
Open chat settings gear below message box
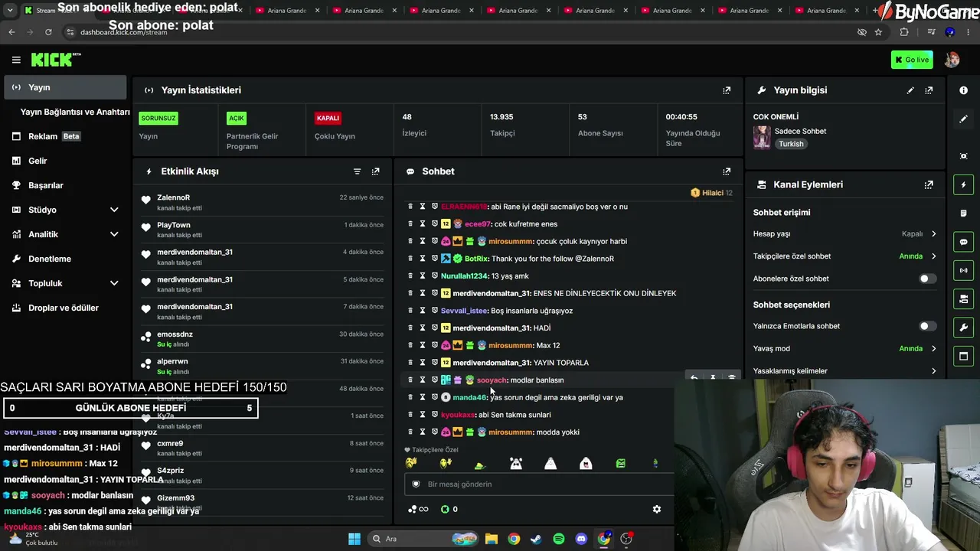coord(656,509)
